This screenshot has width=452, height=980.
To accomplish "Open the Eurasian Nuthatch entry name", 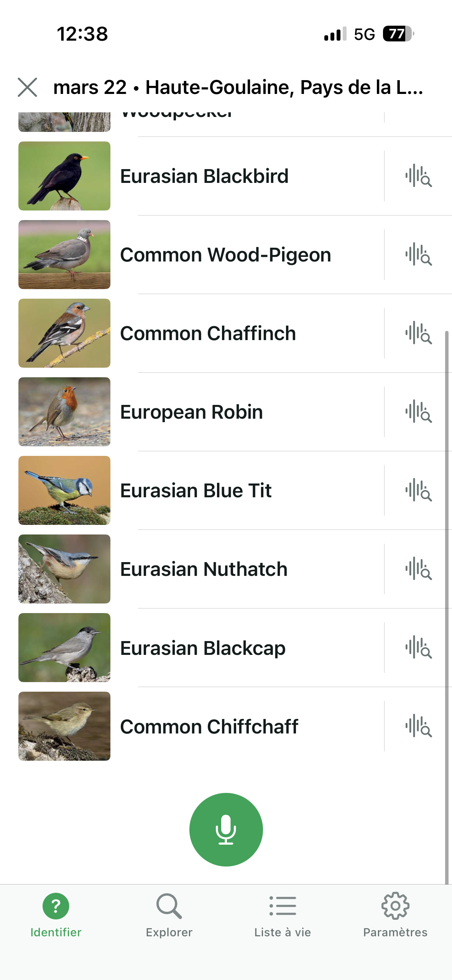I will coord(204,569).
